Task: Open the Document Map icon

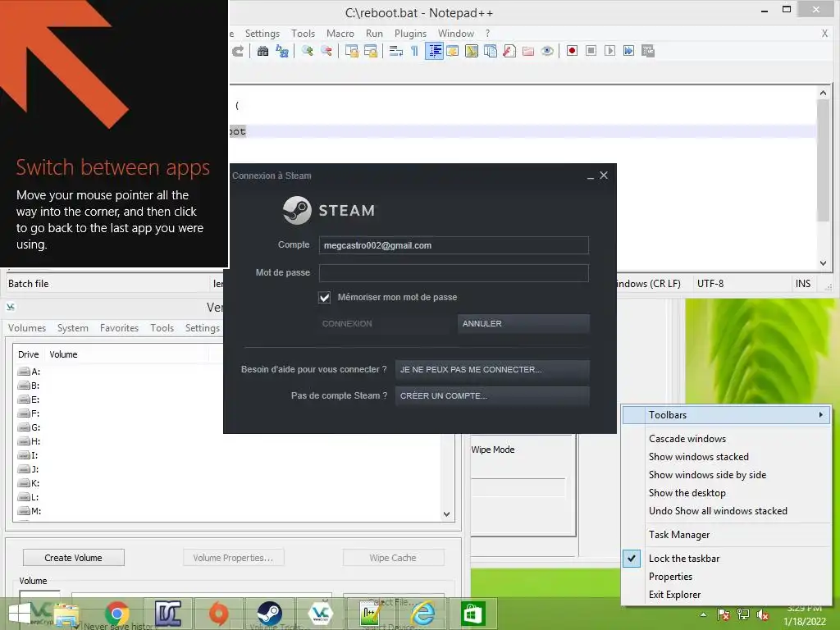Action: [x=472, y=51]
